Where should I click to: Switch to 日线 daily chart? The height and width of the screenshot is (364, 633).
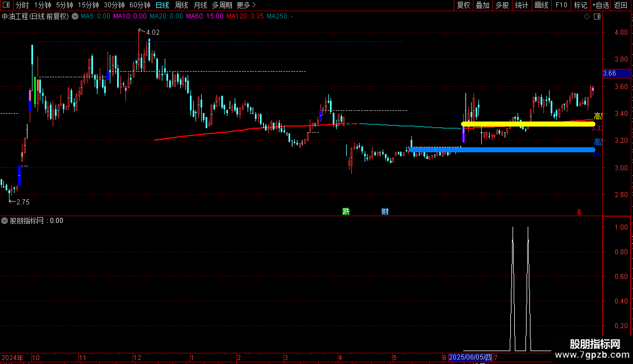click(162, 5)
